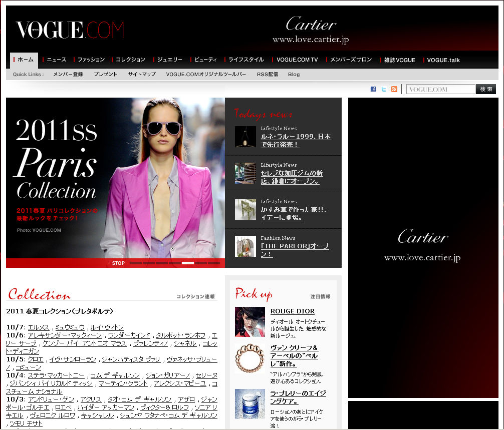Open the ミュウミュウ collection link
Screen dimensions: 504x430
(x=70, y=327)
